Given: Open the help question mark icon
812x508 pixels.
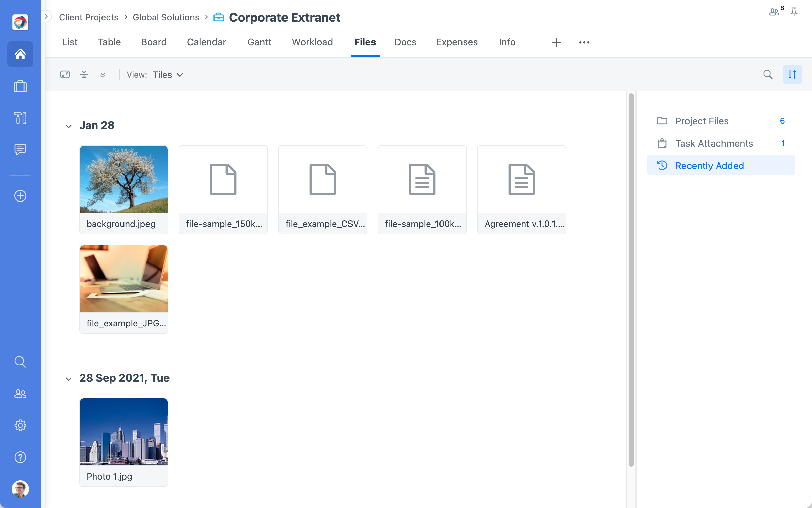Looking at the screenshot, I should coord(20,457).
